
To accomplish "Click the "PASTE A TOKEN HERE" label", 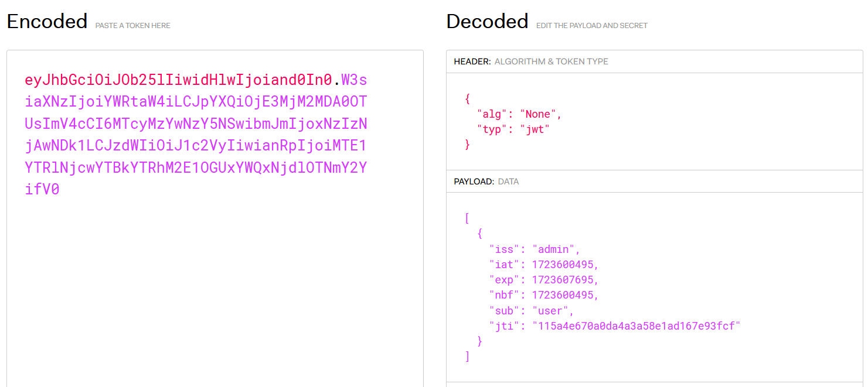I will click(x=133, y=26).
